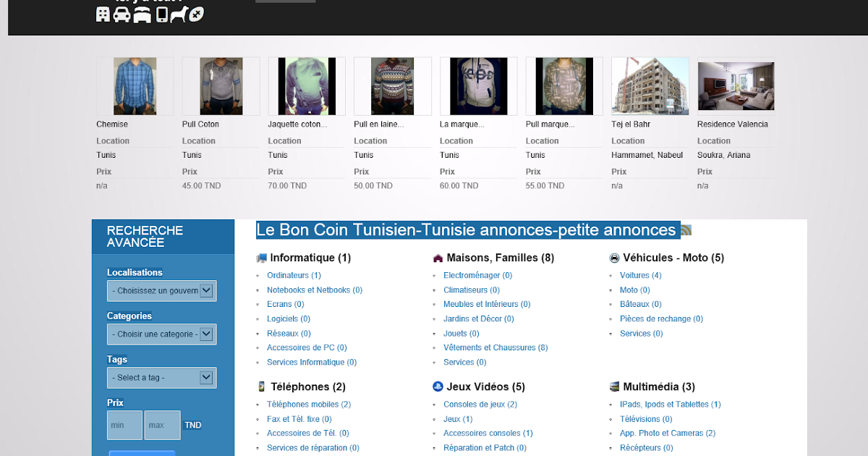Open the Pull Coton listing thumbnail
Viewport: 868px width, 456px height.
pos(221,86)
